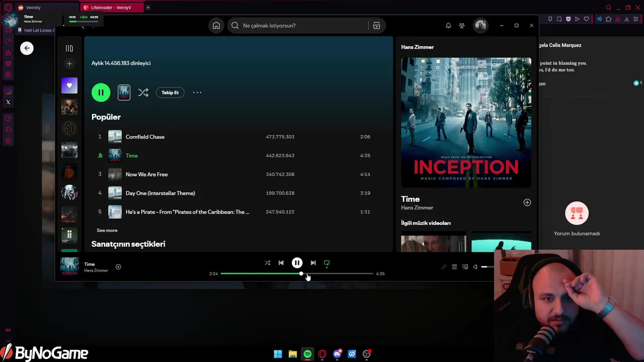Open Spotify notifications bell
Screen dimensions: 644x362
tap(448, 26)
